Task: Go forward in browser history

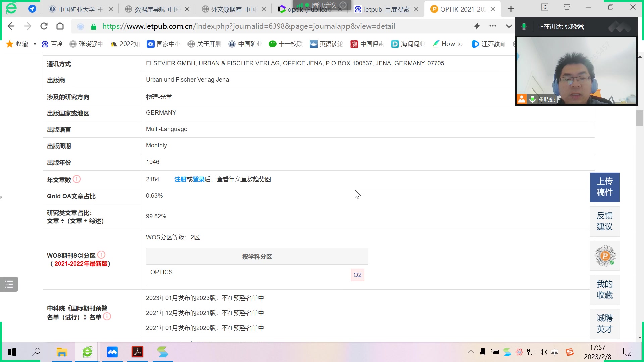Action: coord(28,26)
